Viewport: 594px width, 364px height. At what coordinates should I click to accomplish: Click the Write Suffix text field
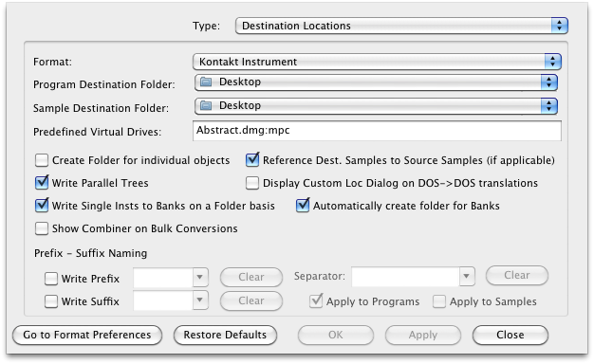[163, 300]
